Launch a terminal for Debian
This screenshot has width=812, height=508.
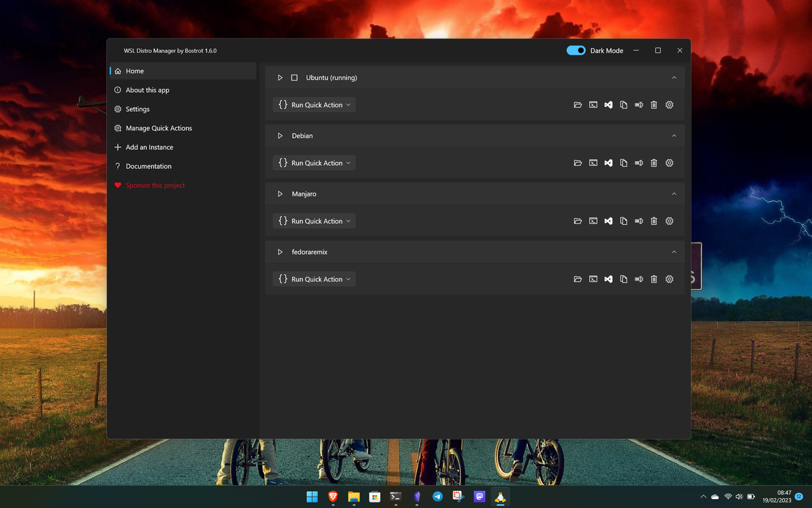point(593,163)
